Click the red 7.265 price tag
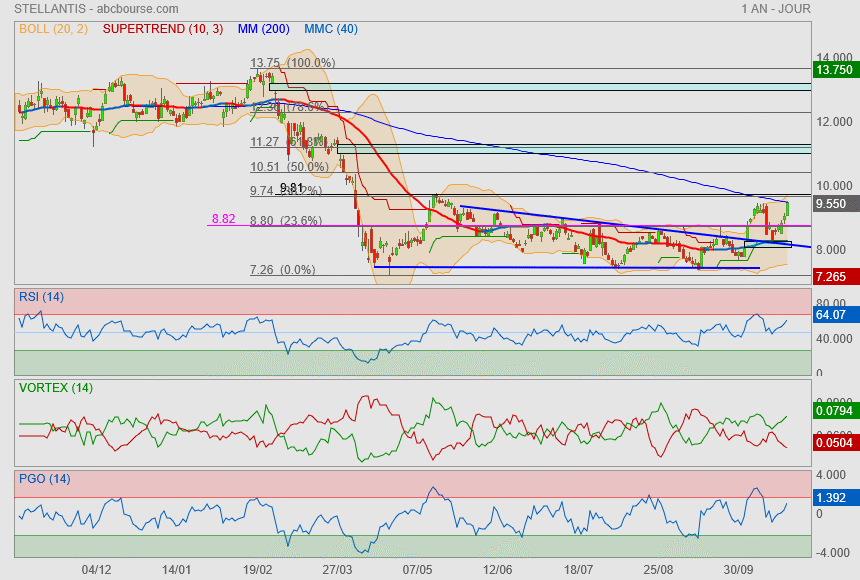This screenshot has width=860, height=580. [833, 276]
